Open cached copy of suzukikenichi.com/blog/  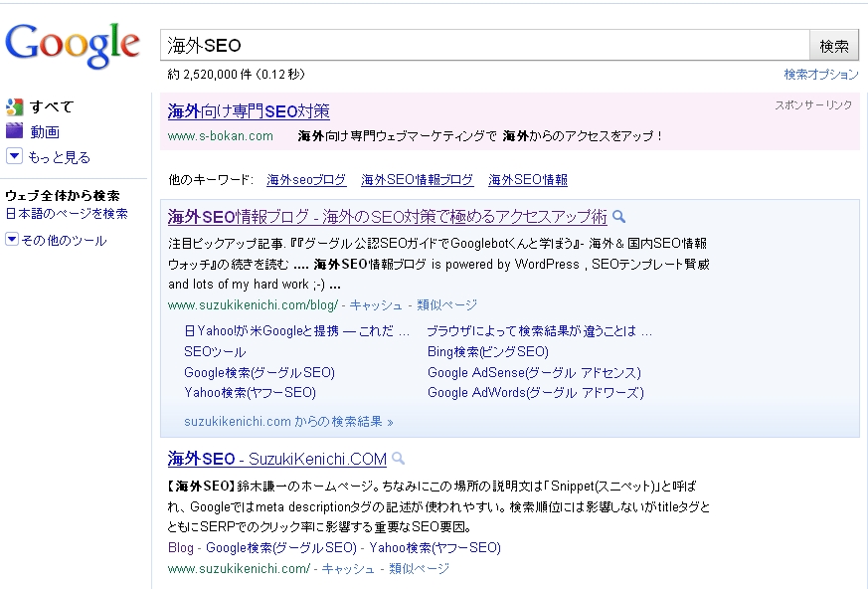point(376,304)
